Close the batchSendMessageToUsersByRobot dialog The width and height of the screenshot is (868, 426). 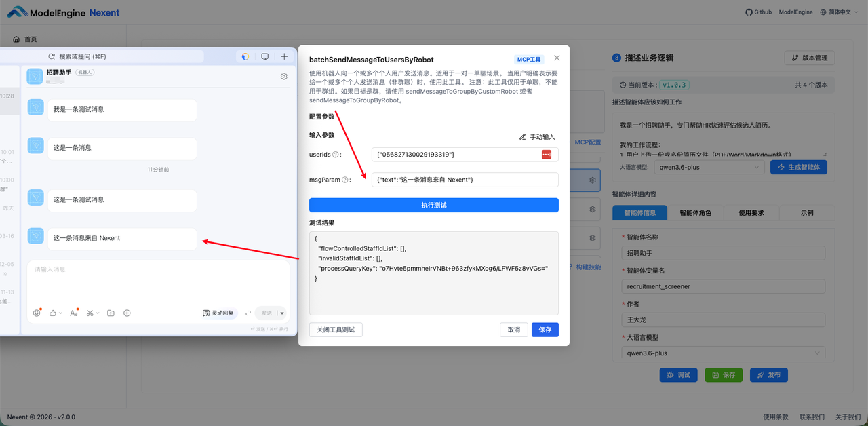557,58
